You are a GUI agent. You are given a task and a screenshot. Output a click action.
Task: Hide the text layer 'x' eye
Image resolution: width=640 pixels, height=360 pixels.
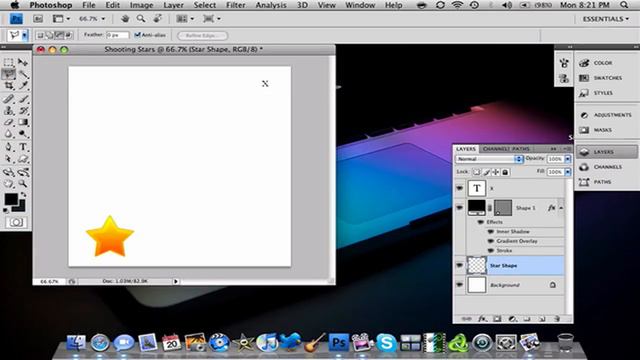460,188
